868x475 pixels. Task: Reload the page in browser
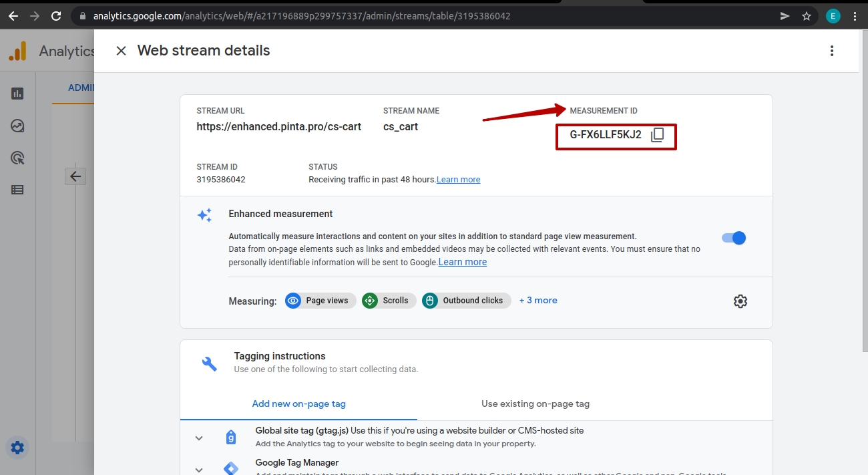click(56, 16)
